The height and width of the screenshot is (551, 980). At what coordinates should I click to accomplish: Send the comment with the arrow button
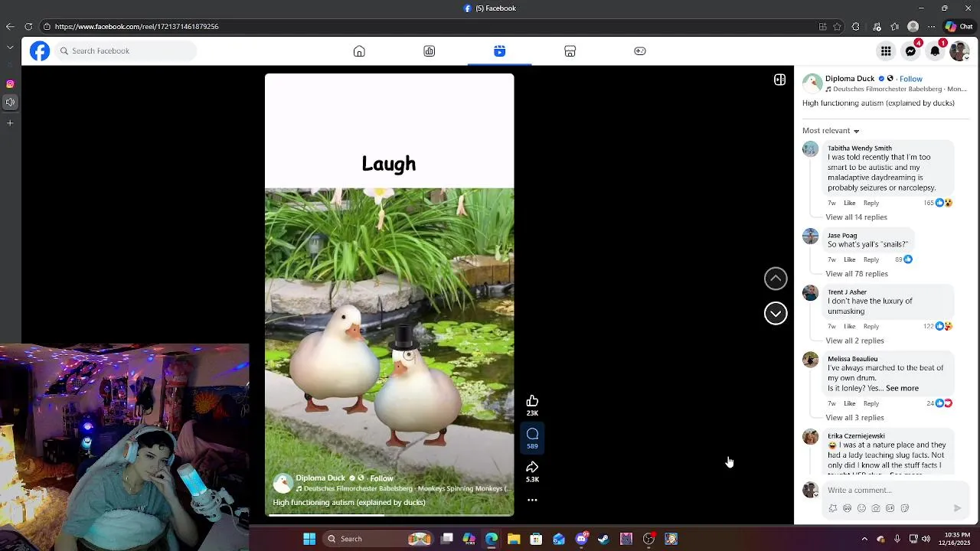(957, 508)
